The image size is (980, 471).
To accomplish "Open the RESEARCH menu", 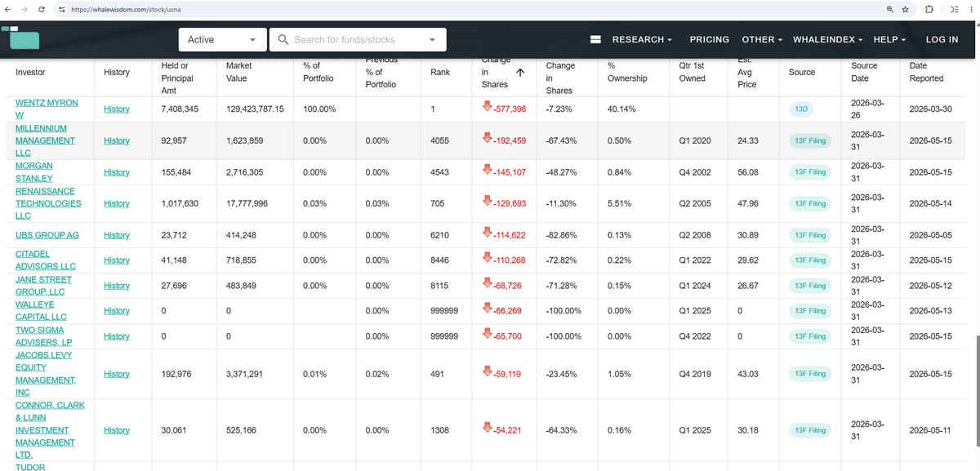I will (x=642, y=39).
